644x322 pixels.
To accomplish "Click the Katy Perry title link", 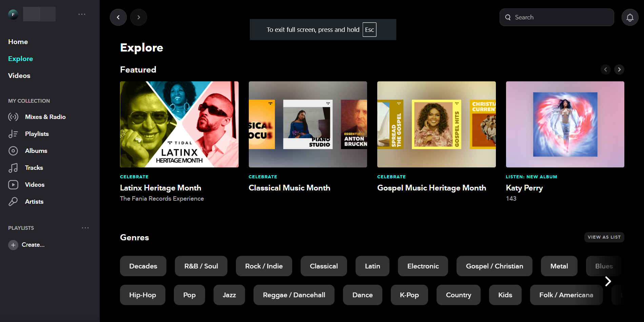I will tap(524, 188).
